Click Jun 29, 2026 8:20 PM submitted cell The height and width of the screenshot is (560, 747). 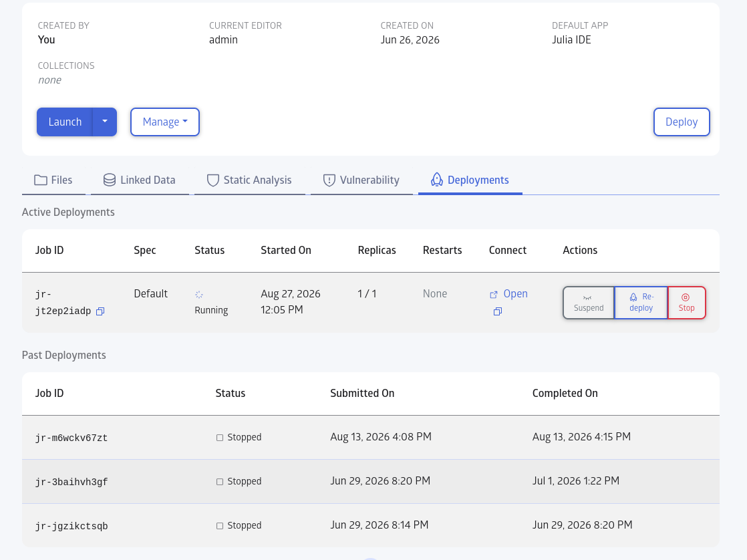(380, 480)
